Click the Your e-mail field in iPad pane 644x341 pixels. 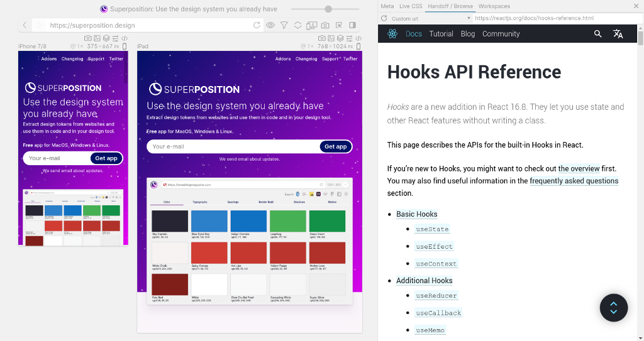coord(233,146)
